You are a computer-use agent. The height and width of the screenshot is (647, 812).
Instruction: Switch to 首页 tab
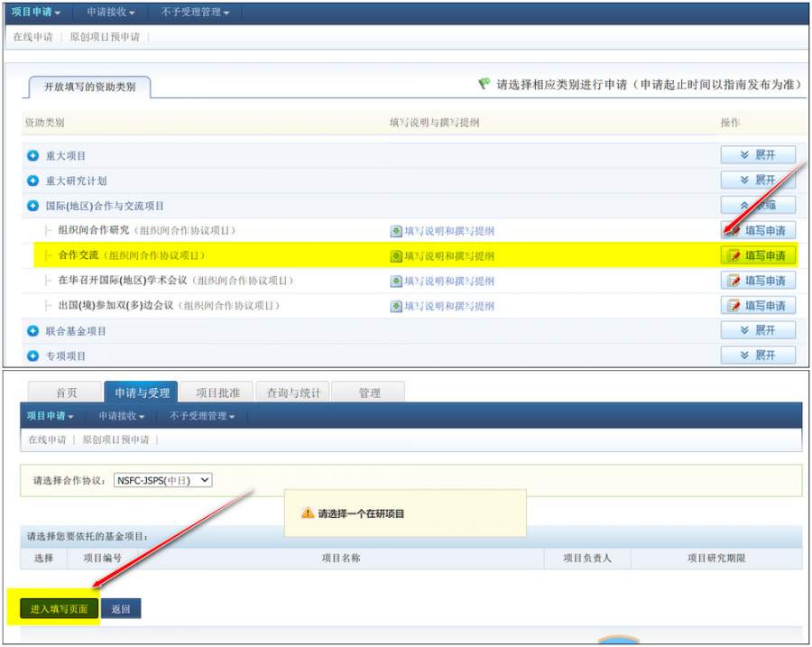point(66,393)
